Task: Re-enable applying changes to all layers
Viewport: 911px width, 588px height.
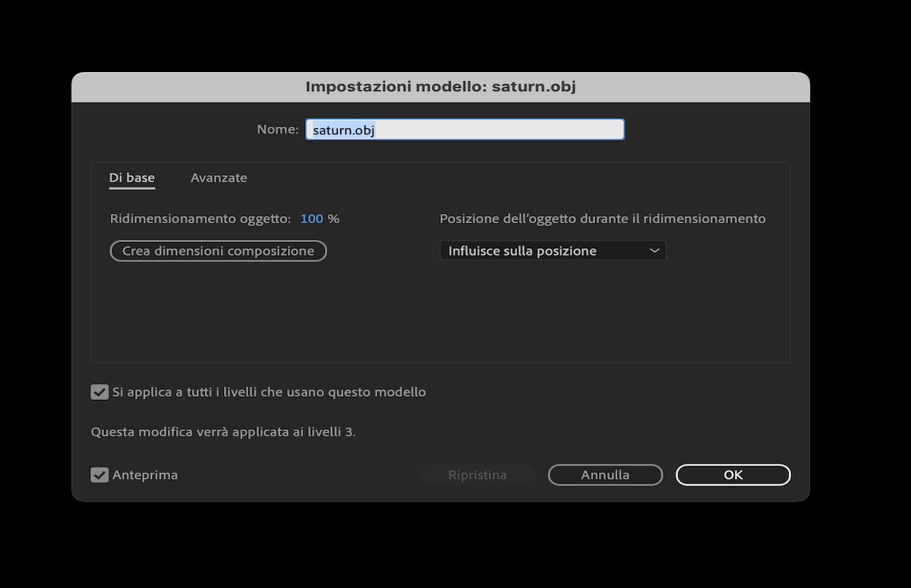Action: (99, 391)
